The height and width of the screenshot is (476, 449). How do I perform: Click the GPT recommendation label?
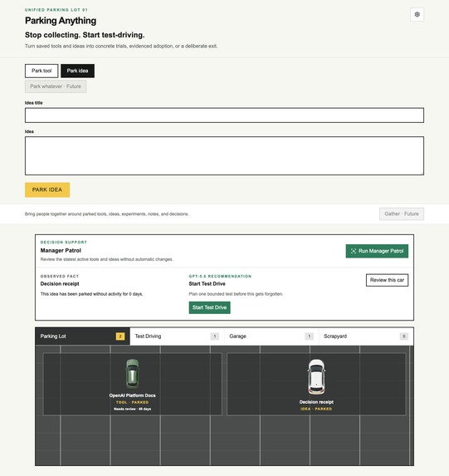(220, 277)
